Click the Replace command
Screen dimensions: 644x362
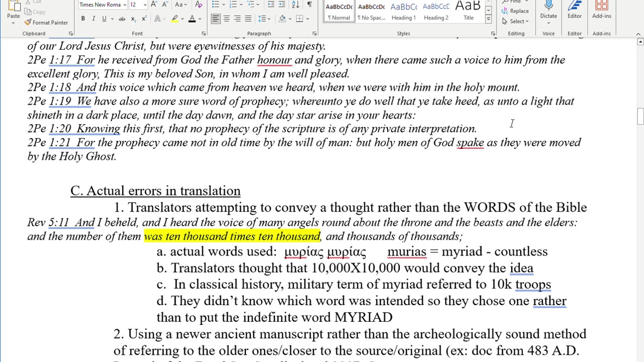click(515, 11)
